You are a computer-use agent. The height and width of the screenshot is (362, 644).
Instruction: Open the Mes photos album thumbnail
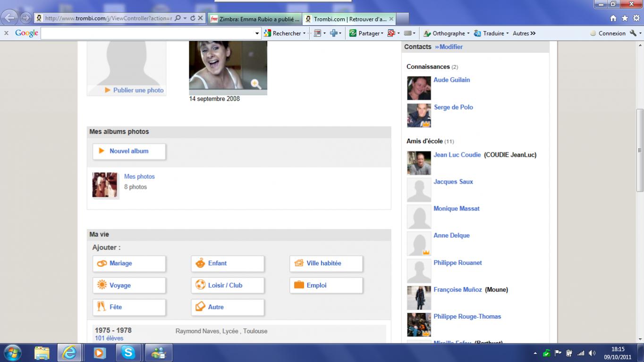[x=105, y=185]
